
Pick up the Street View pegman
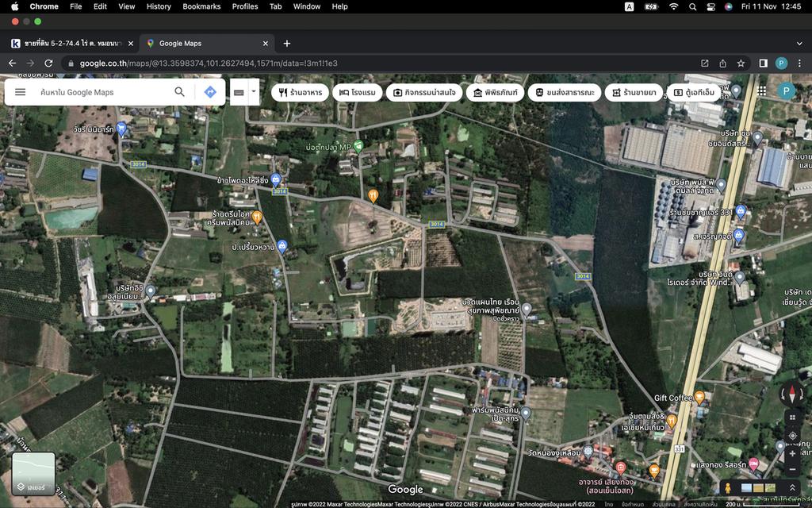[728, 488]
